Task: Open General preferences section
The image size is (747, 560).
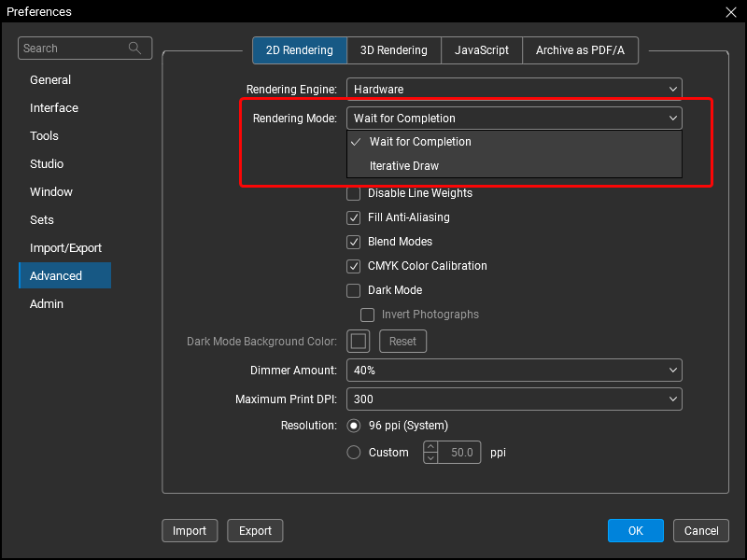Action: pos(50,80)
